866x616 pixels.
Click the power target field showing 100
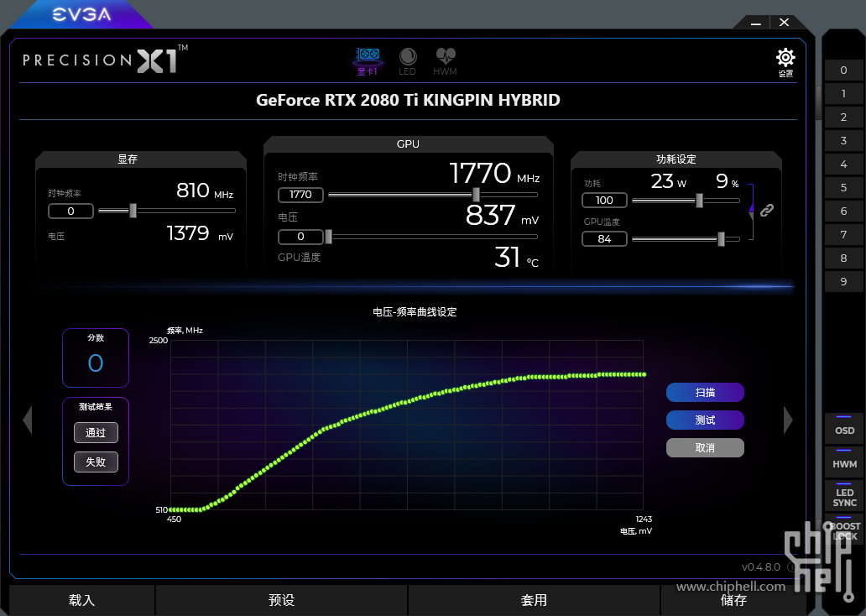point(604,200)
